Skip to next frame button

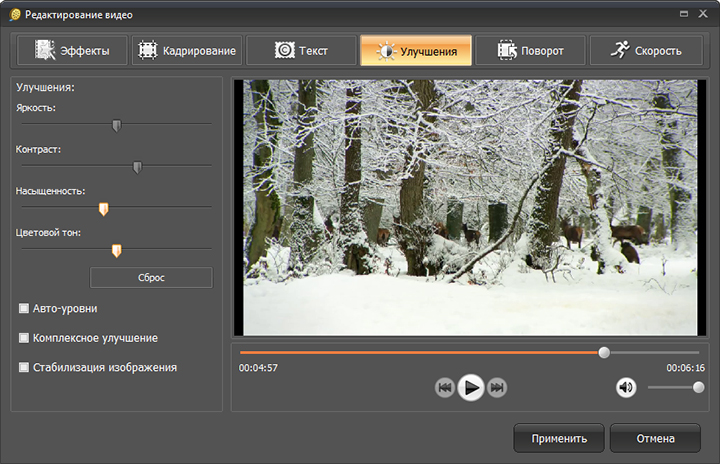click(497, 388)
